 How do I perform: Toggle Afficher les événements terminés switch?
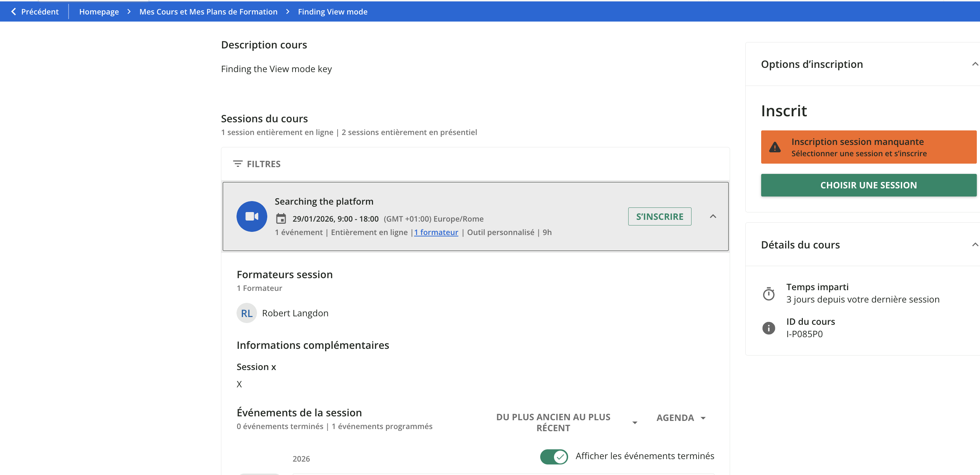tap(554, 456)
